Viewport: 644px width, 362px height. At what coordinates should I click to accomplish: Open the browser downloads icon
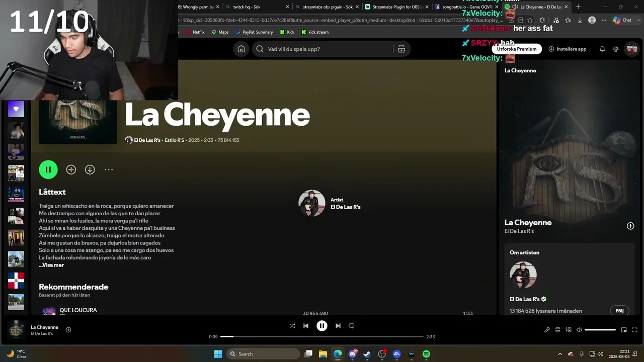click(x=580, y=20)
